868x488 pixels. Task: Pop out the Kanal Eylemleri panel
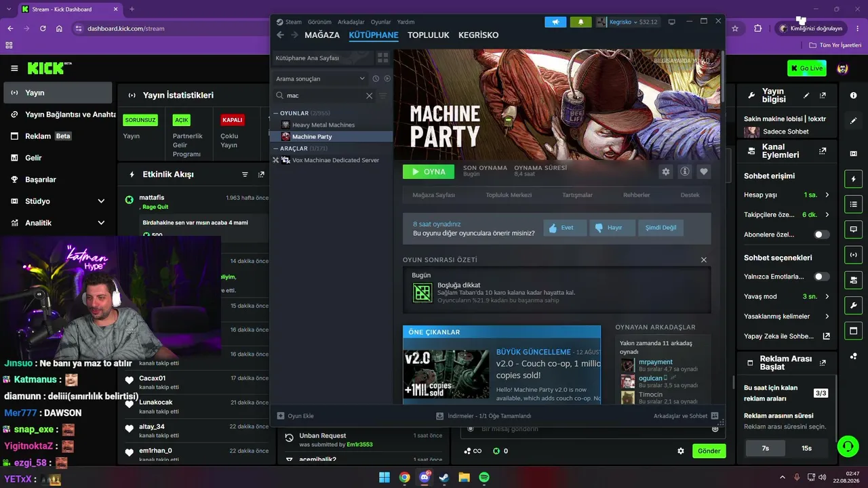point(823,151)
